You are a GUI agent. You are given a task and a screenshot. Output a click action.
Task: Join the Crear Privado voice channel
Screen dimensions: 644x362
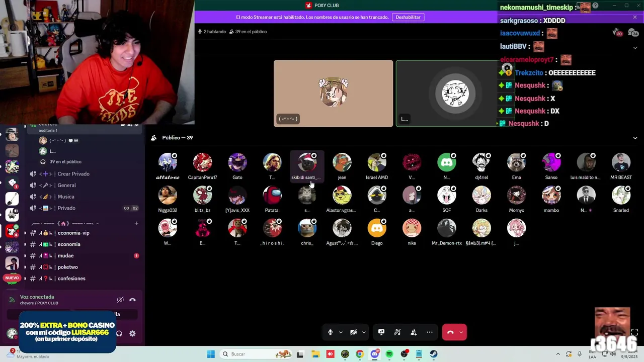pyautogui.click(x=84, y=174)
